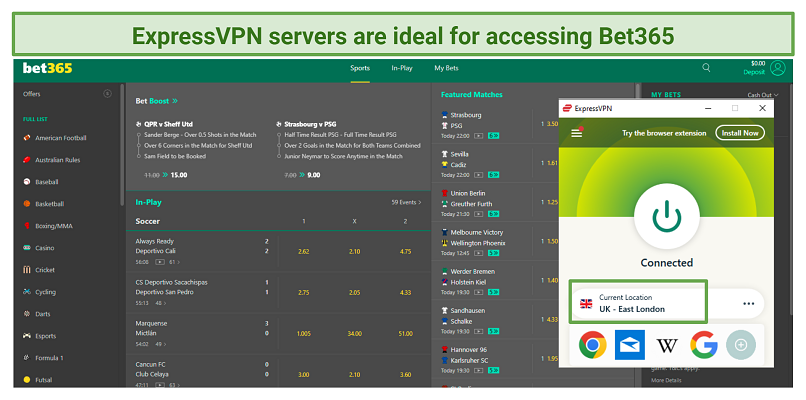The height and width of the screenshot is (400, 806).
Task: Click the bet365 logo
Action: [x=47, y=68]
